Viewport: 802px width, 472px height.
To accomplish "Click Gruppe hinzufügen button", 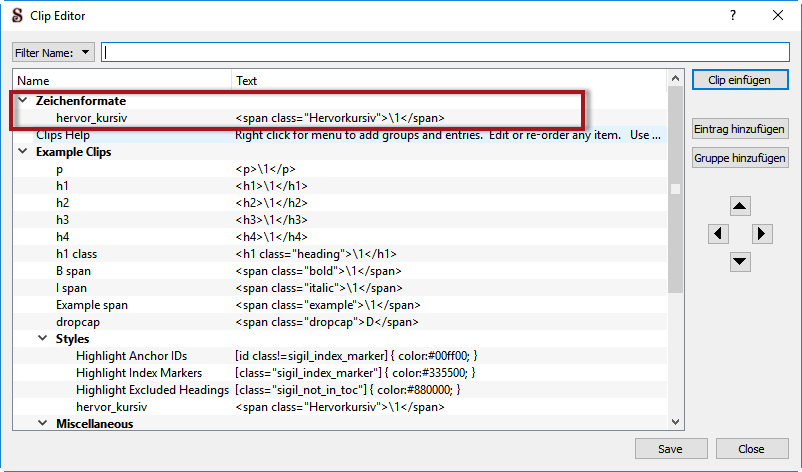I will [x=740, y=157].
